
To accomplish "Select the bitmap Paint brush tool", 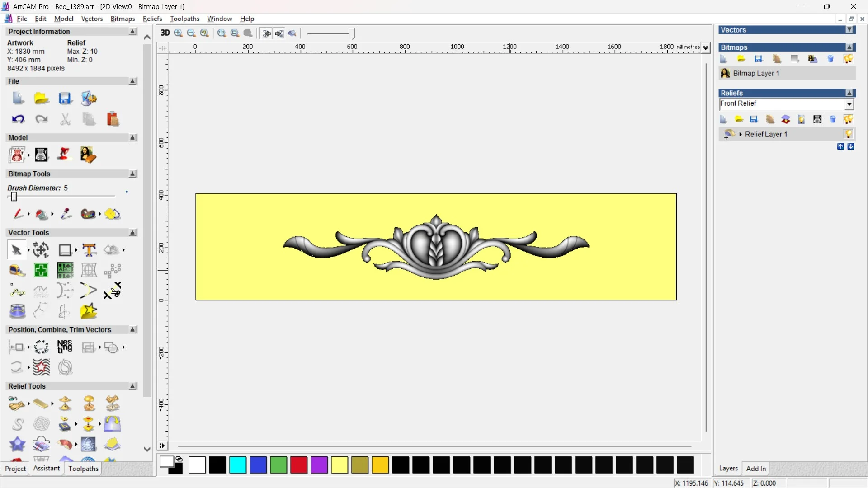I will (18, 214).
